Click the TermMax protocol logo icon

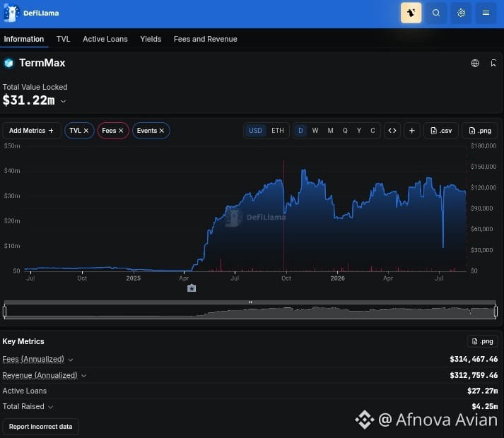tap(8, 63)
